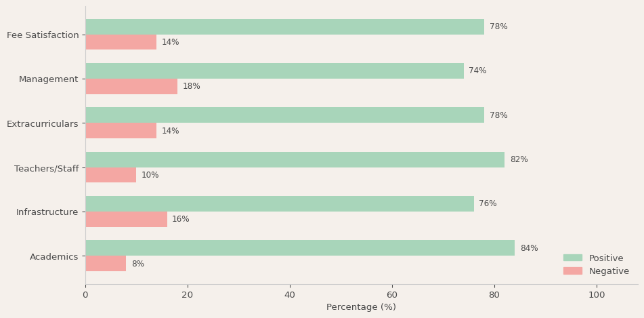The height and width of the screenshot is (318, 644).
Task: Click the Management 18% negative bar
Action: (131, 87)
